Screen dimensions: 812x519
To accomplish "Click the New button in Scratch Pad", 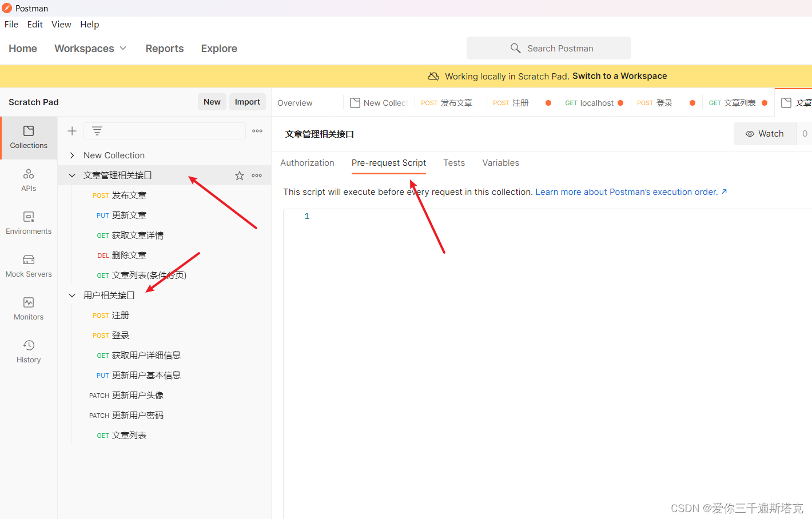I will point(212,102).
